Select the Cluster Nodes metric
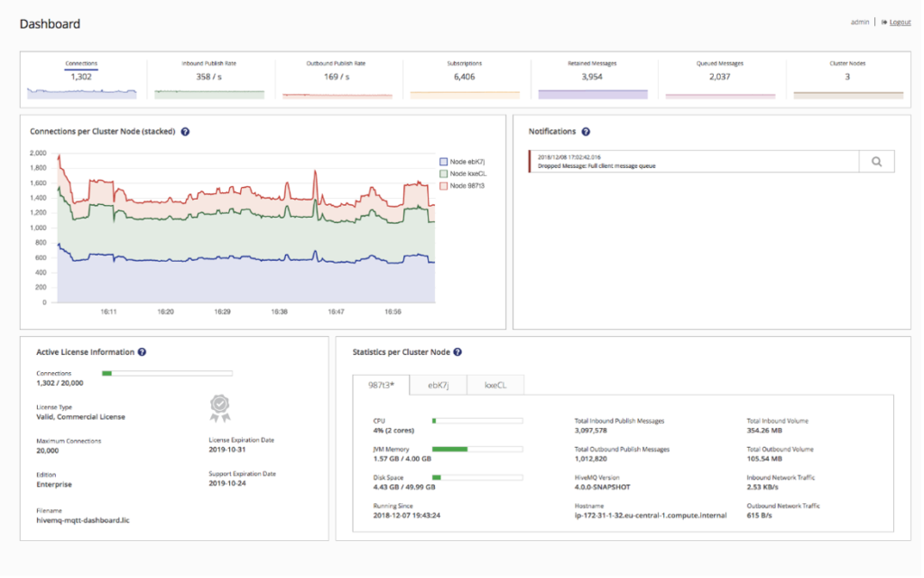Screen dimensions: 924x578 [x=848, y=78]
